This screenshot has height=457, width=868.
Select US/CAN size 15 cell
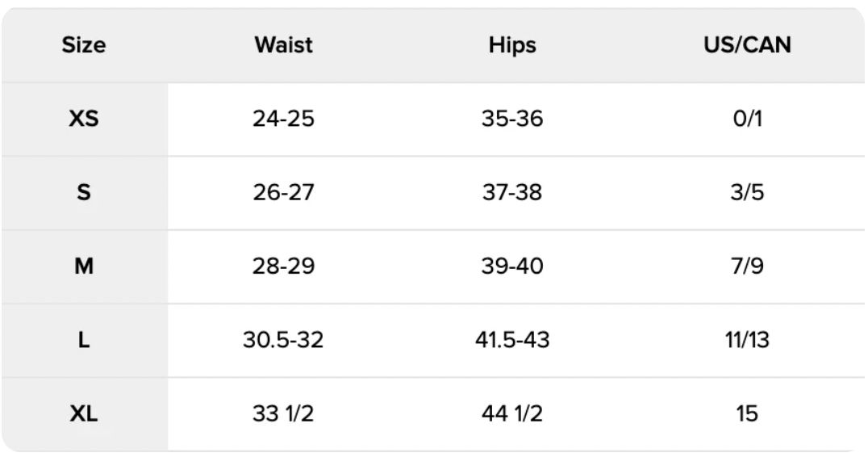[x=746, y=415]
